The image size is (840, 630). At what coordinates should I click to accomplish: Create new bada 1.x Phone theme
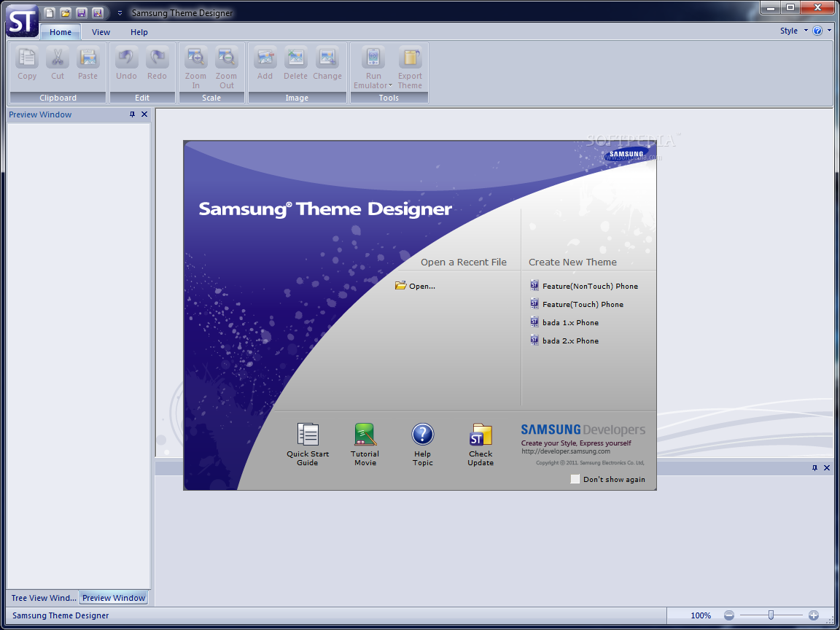[x=564, y=322]
